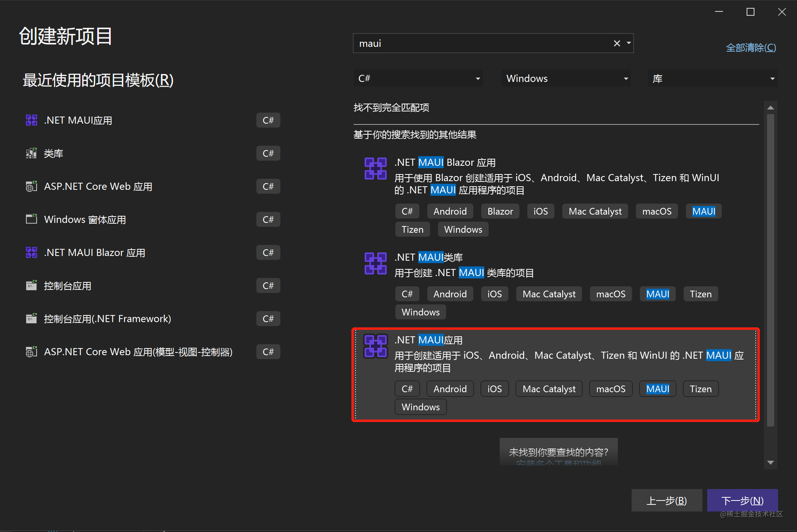The width and height of the screenshot is (797, 532).
Task: Click the C# badge beside 类库
Action: click(268, 153)
